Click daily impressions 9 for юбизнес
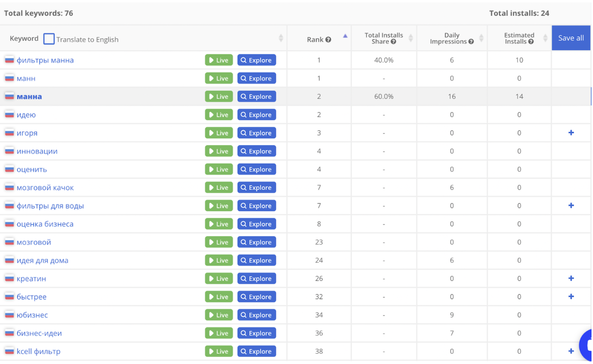 point(452,315)
